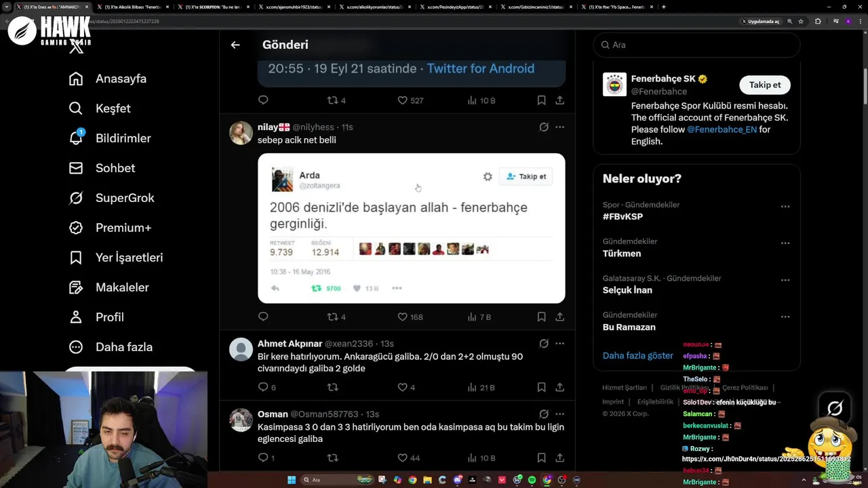Screen dimensions: 868x488
Task: Share the main post
Action: point(559,100)
